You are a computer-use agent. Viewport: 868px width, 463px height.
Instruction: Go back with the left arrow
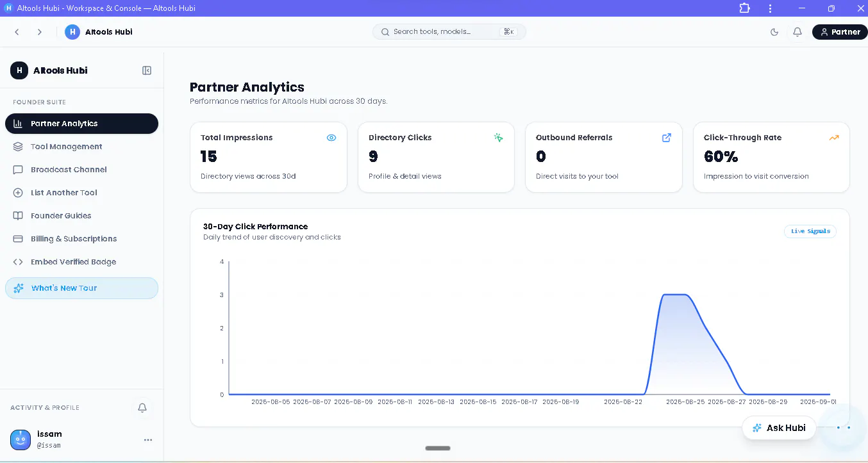pyautogui.click(x=17, y=32)
